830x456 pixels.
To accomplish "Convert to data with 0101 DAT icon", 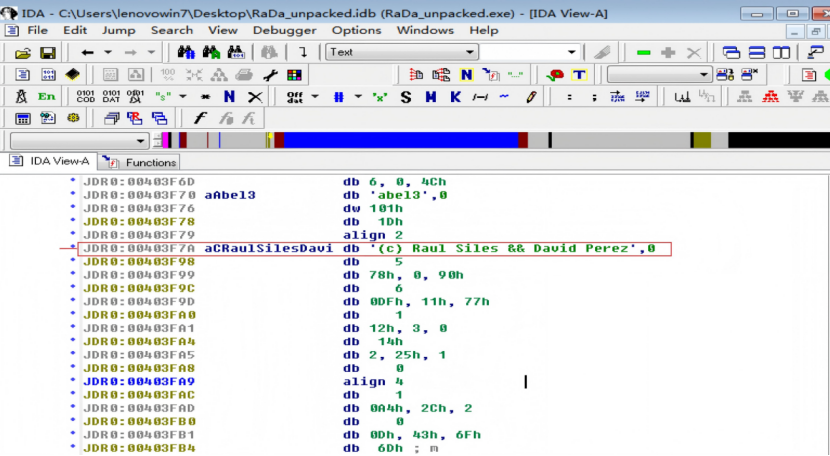I will tap(111, 96).
